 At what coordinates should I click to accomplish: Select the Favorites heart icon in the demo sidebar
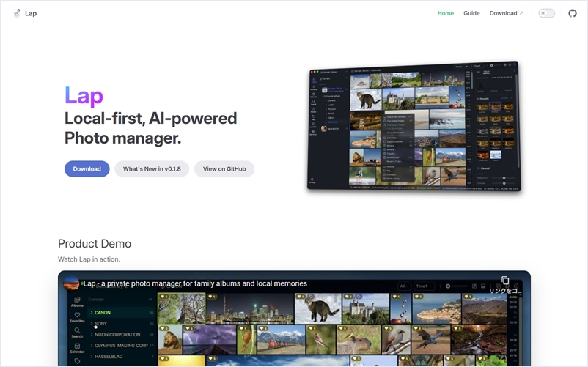(x=77, y=316)
